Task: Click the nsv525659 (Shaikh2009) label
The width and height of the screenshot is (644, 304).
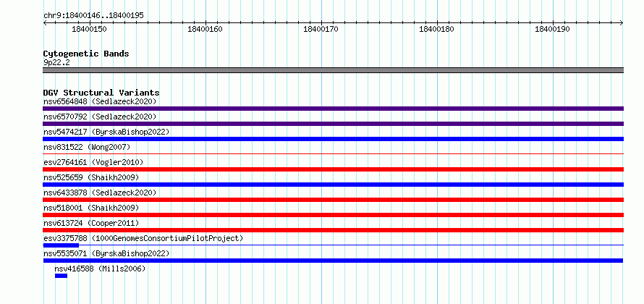Action: click(91, 177)
